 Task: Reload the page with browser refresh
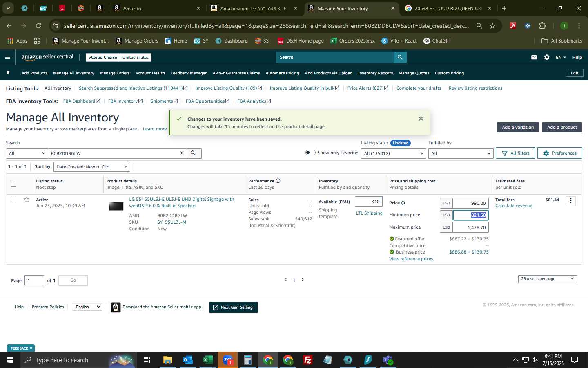(x=38, y=26)
